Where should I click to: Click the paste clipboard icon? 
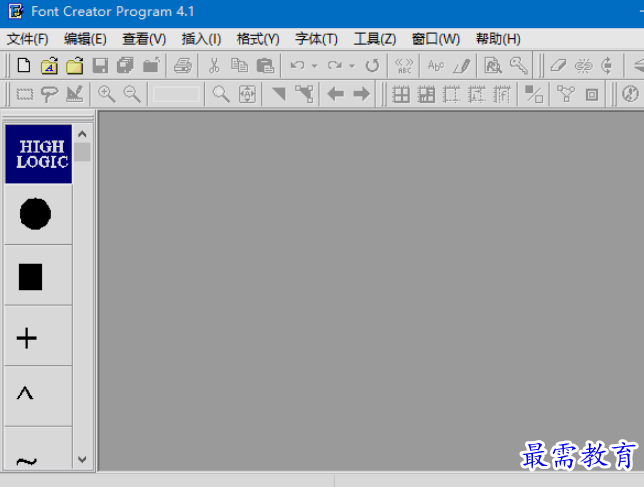tap(265, 65)
